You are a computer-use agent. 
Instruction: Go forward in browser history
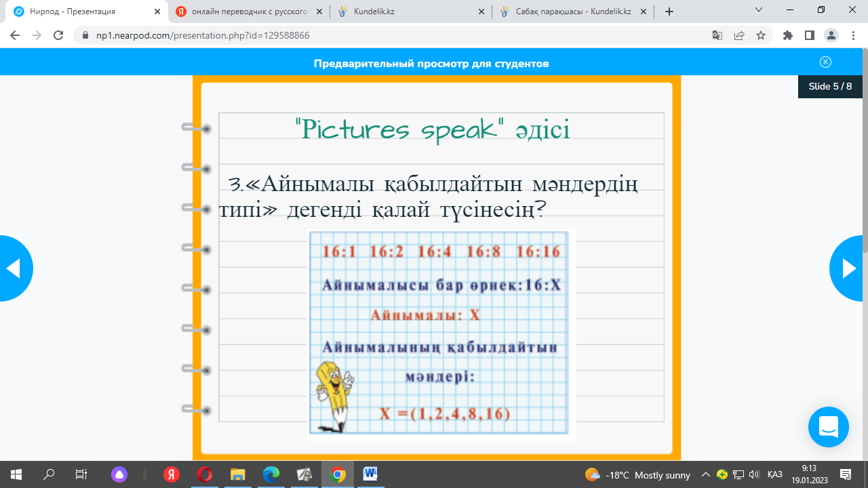37,35
